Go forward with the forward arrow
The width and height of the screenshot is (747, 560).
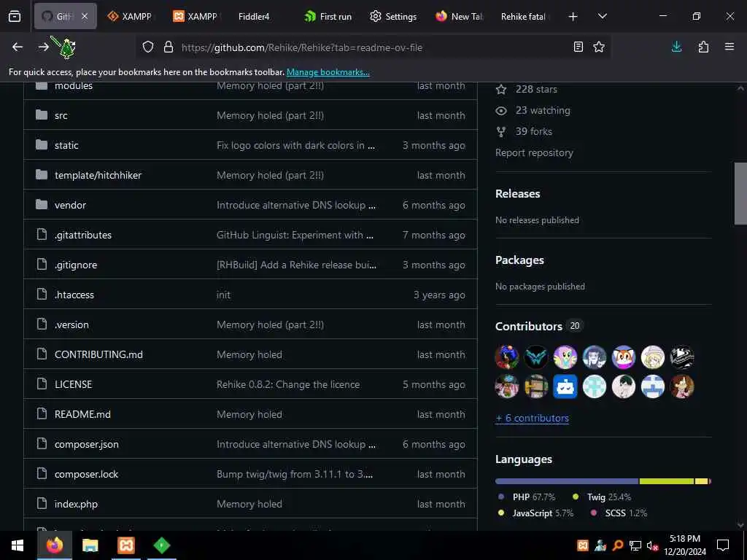[x=43, y=47]
